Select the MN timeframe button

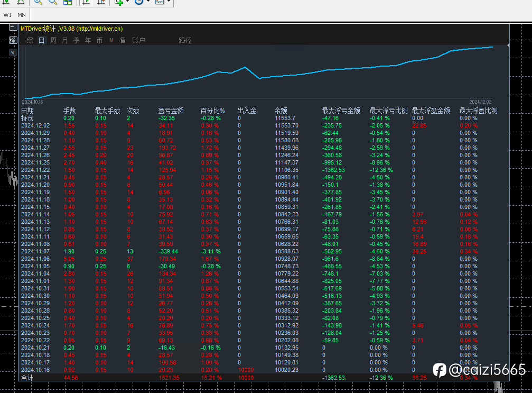[22, 15]
